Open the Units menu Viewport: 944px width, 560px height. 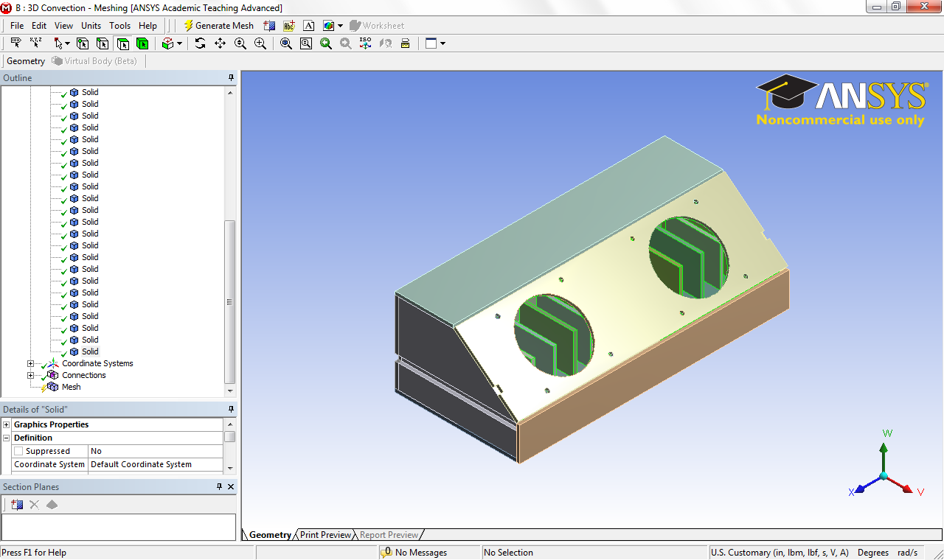(x=91, y=25)
